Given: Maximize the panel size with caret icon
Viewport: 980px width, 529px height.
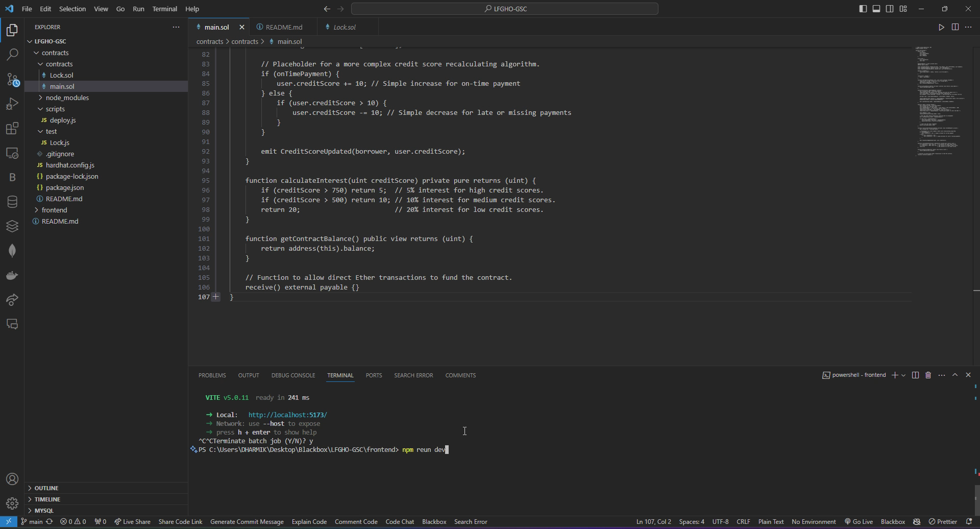Looking at the screenshot, I should coord(955,375).
